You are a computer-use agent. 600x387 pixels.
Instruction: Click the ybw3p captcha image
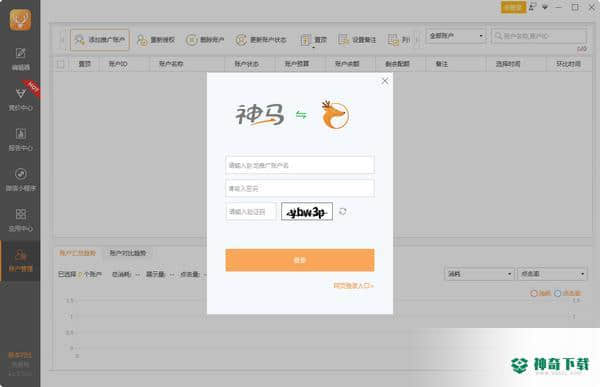pyautogui.click(x=307, y=212)
